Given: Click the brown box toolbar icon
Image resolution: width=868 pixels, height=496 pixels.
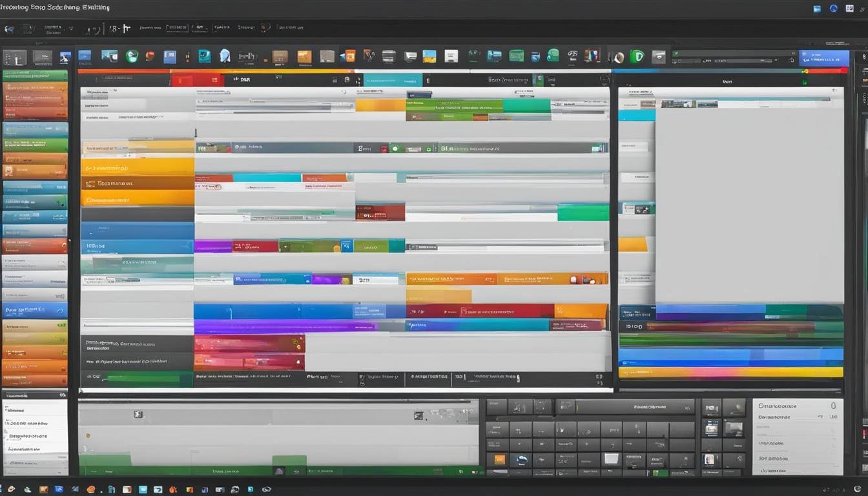Looking at the screenshot, I should [x=280, y=56].
